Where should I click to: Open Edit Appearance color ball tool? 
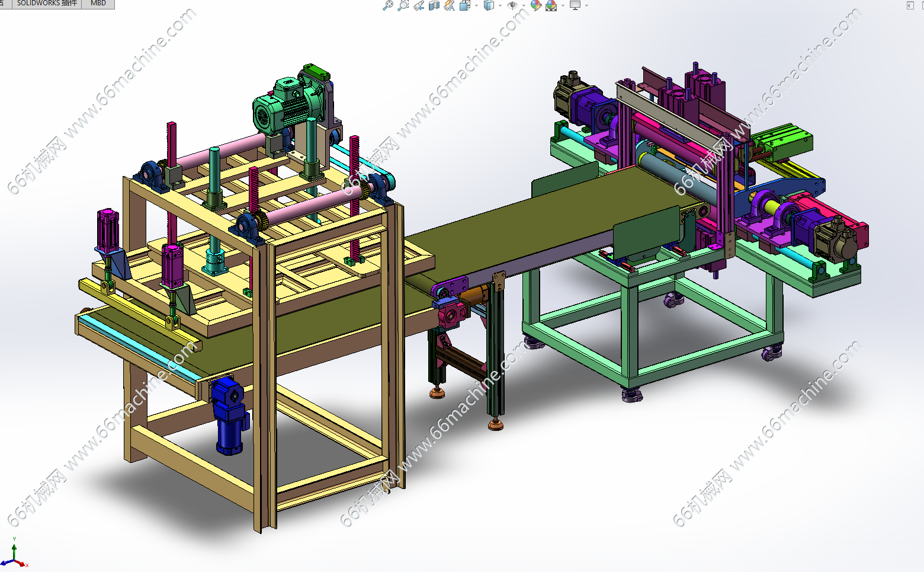536,5
